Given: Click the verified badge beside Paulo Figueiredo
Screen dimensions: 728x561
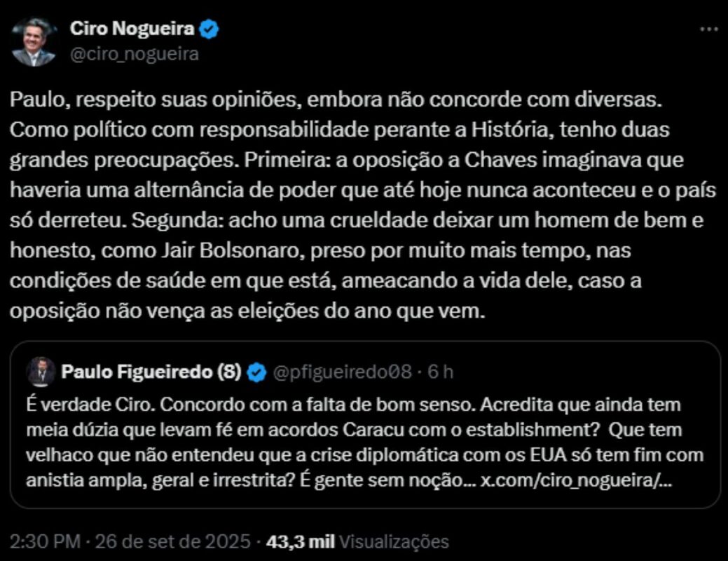Looking at the screenshot, I should 256,372.
